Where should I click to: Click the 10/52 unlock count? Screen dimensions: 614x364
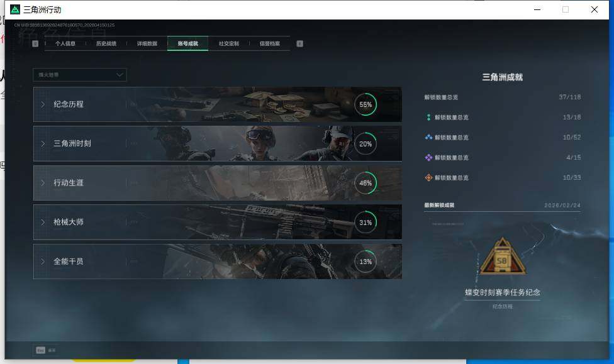(572, 137)
